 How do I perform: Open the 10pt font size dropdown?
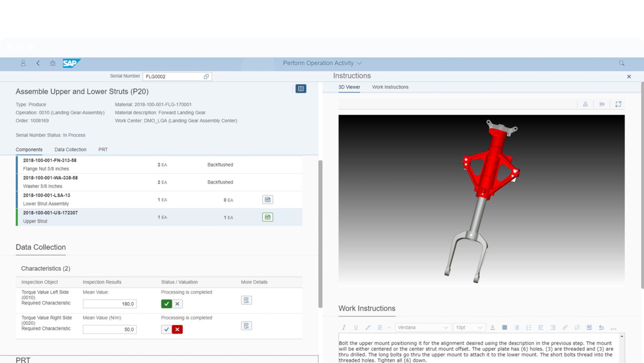pos(469,327)
